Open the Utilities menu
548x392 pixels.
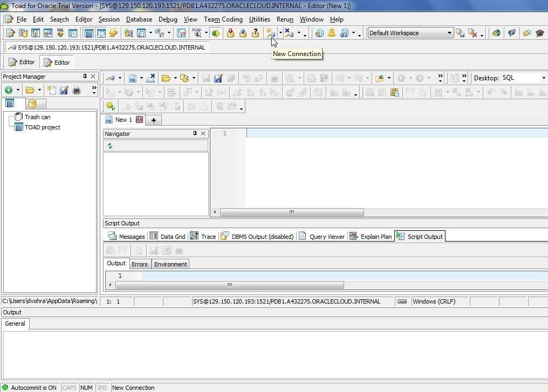259,19
